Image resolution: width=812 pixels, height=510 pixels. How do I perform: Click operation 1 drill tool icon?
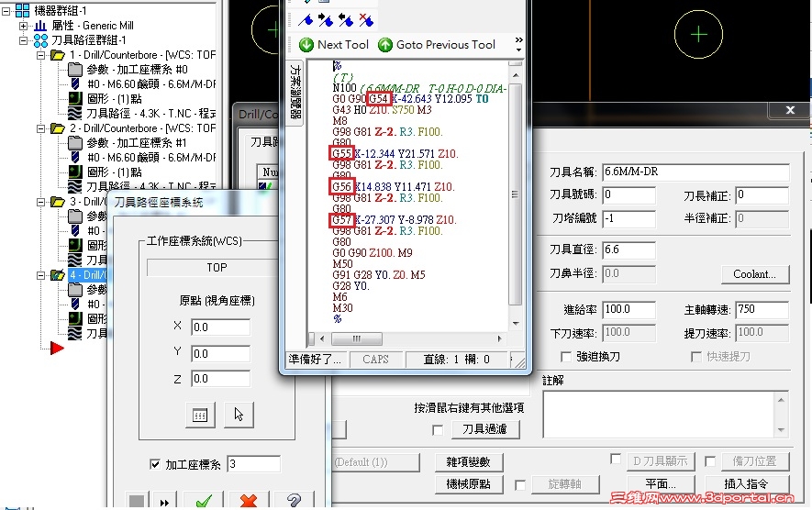pos(75,83)
